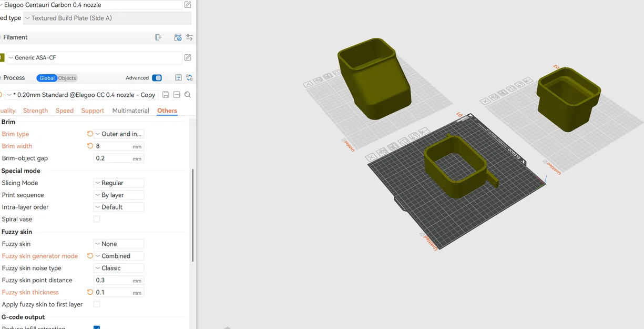Reset Brim type with its undo arrow

tap(90, 134)
